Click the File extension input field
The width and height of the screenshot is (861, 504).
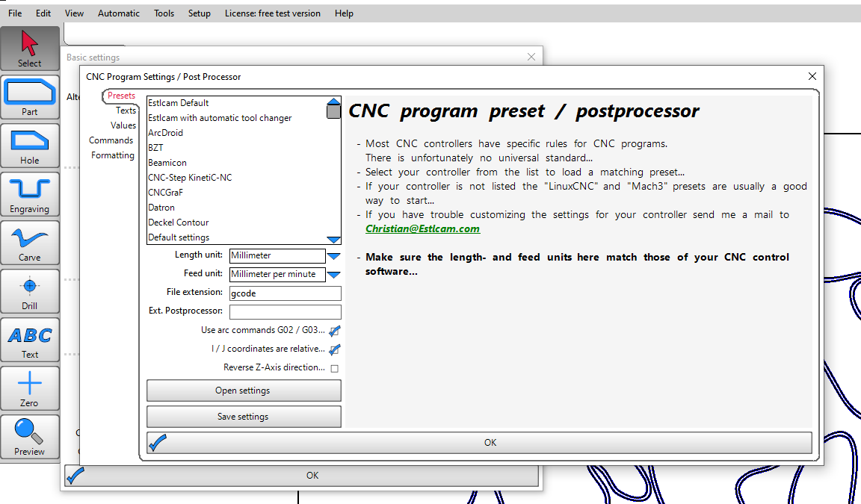point(285,293)
